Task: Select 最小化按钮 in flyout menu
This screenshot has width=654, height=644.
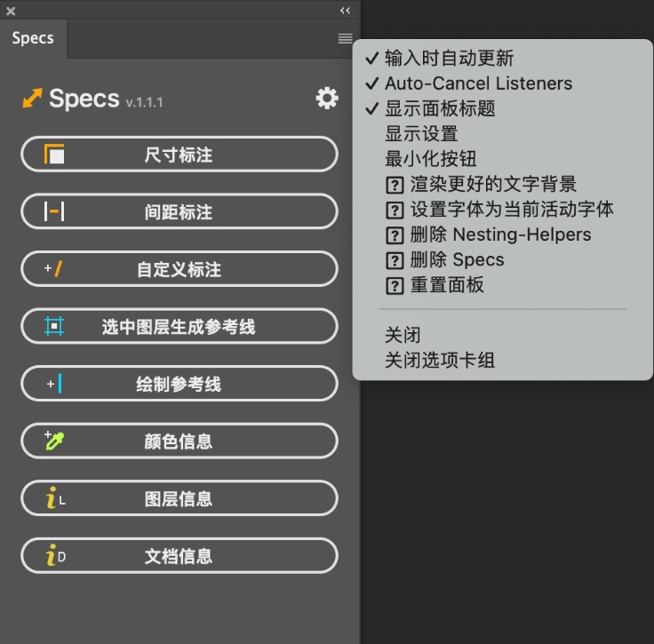Action: pyautogui.click(x=502, y=159)
